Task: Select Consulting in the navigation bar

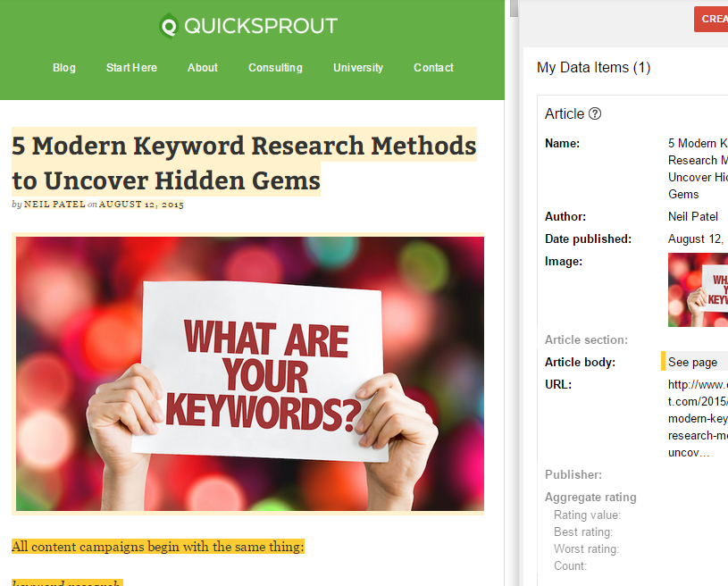Action: (x=275, y=68)
